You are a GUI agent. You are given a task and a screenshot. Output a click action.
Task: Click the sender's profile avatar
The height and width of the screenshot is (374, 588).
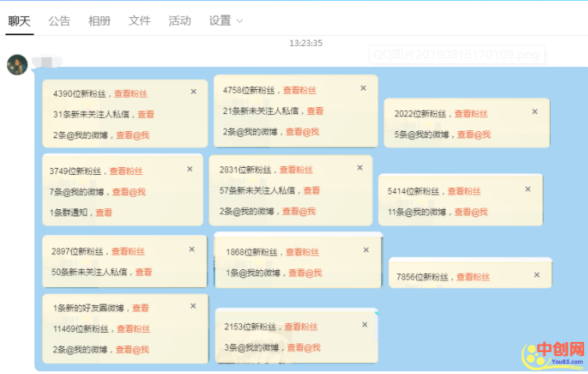tap(17, 65)
